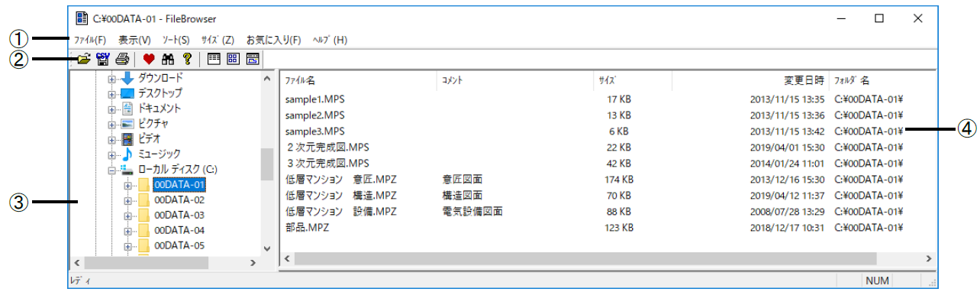Click the yellow question mark help icon

click(187, 58)
